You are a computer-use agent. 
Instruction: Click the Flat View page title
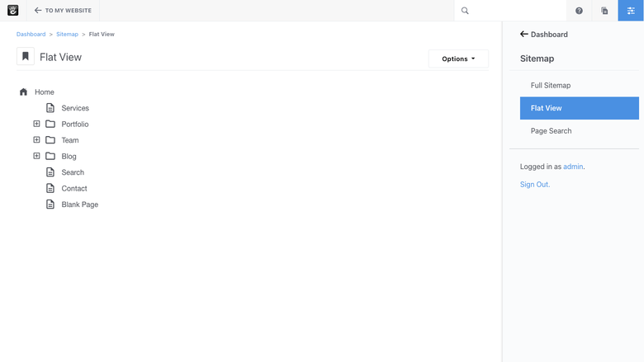[60, 57]
